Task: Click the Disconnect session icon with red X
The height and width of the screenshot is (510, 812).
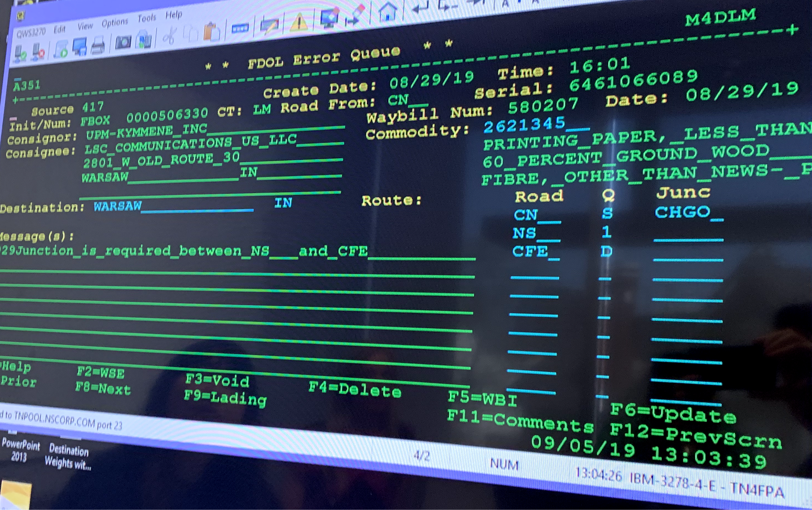Action: click(38, 53)
